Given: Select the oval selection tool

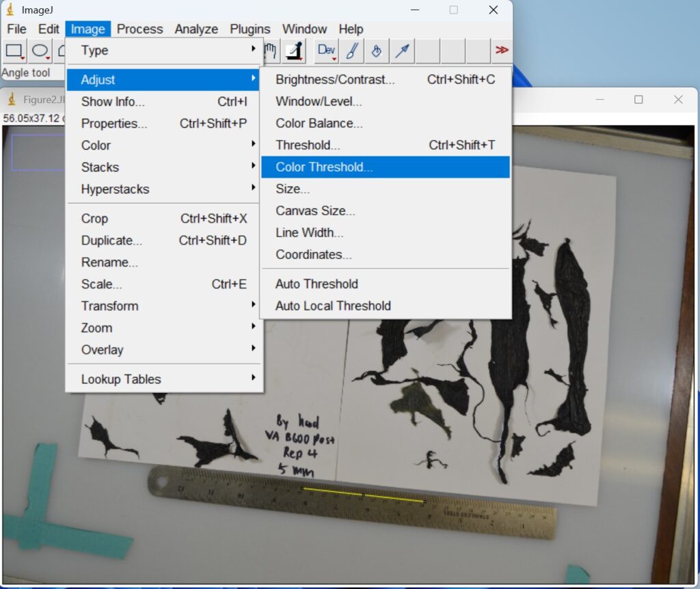Looking at the screenshot, I should [40, 51].
